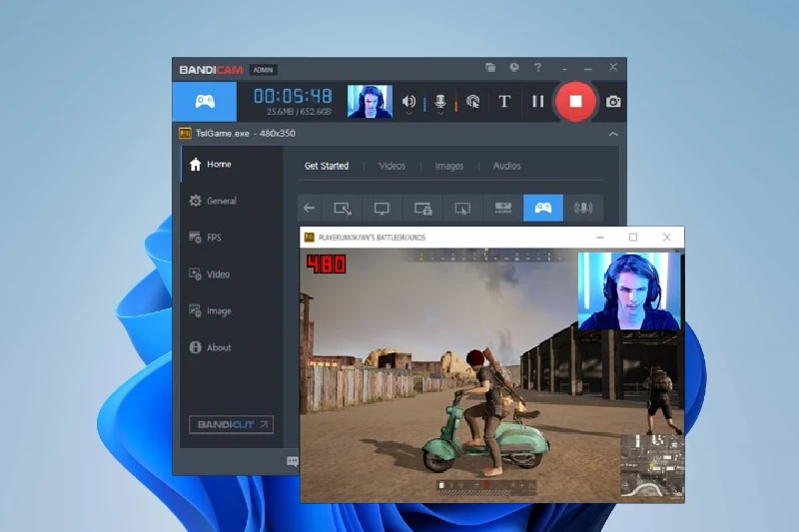Select audio only recording mode icon

pyautogui.click(x=583, y=208)
